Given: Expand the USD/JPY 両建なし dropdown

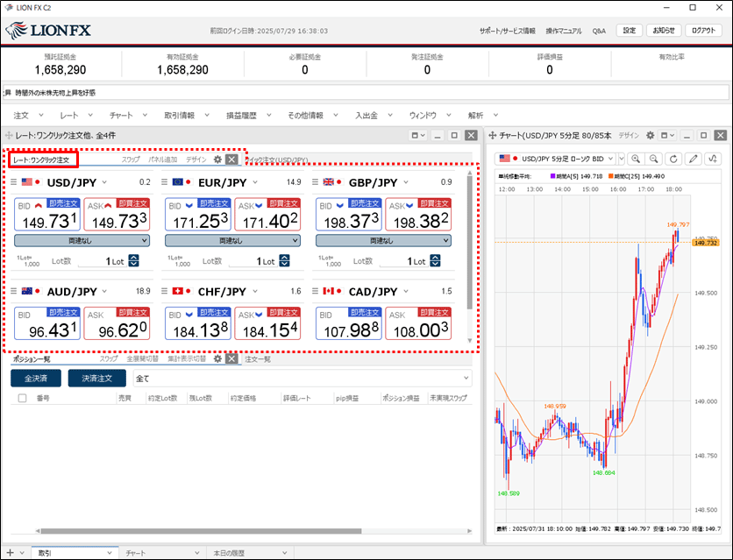Looking at the screenshot, I should (x=82, y=240).
